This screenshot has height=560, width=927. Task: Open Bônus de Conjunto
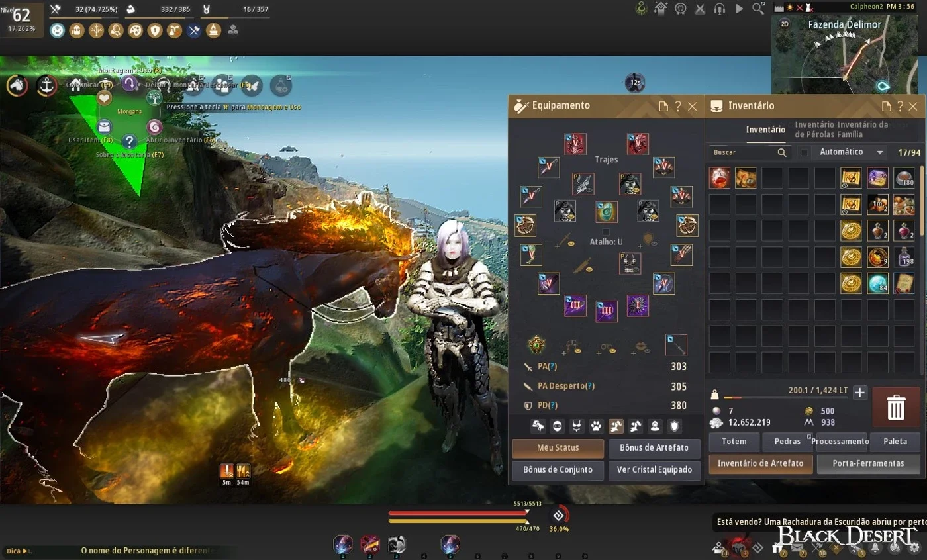coord(558,470)
